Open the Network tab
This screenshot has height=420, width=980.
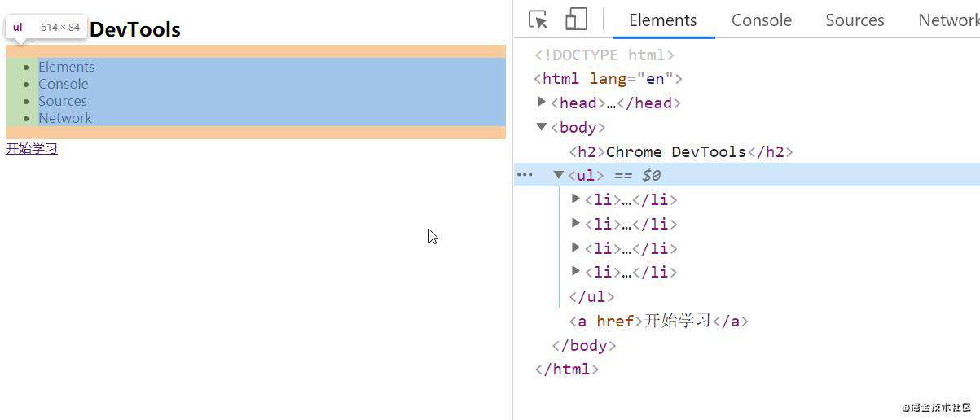tap(948, 20)
